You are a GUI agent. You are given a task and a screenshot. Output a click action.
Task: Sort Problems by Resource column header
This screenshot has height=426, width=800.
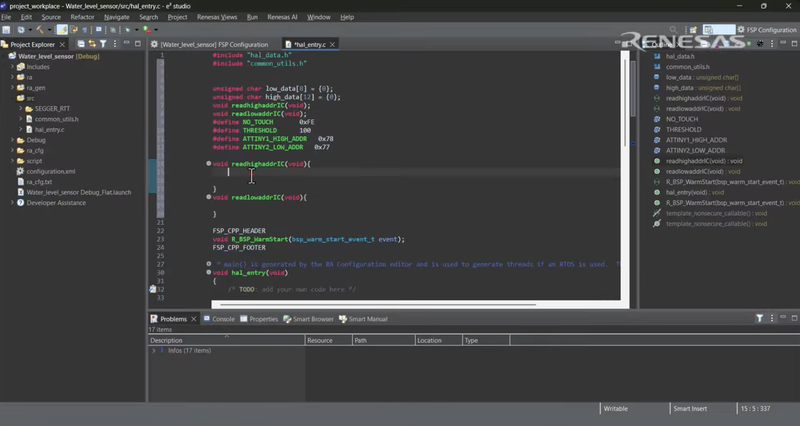click(x=329, y=340)
